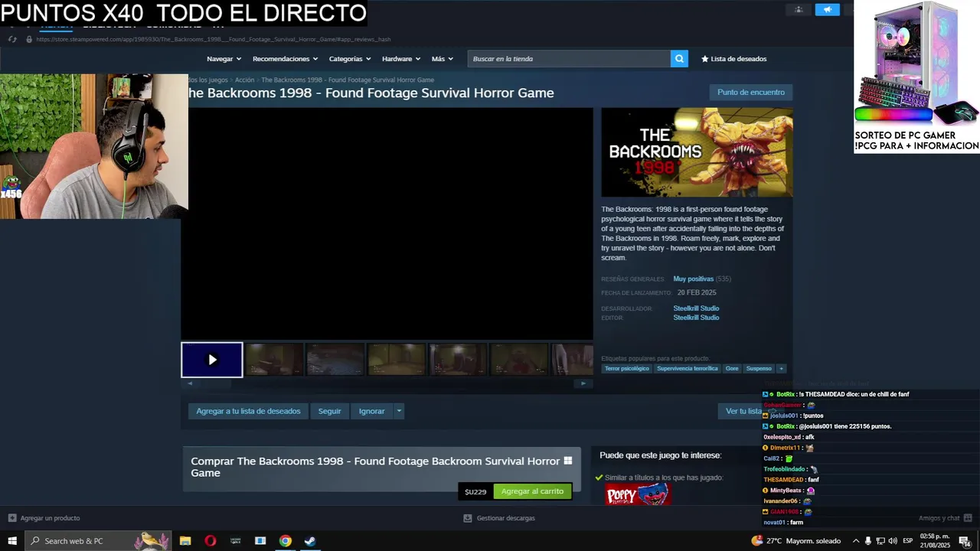The height and width of the screenshot is (551, 980).
Task: Click the volume speaker tray icon
Action: (x=893, y=541)
